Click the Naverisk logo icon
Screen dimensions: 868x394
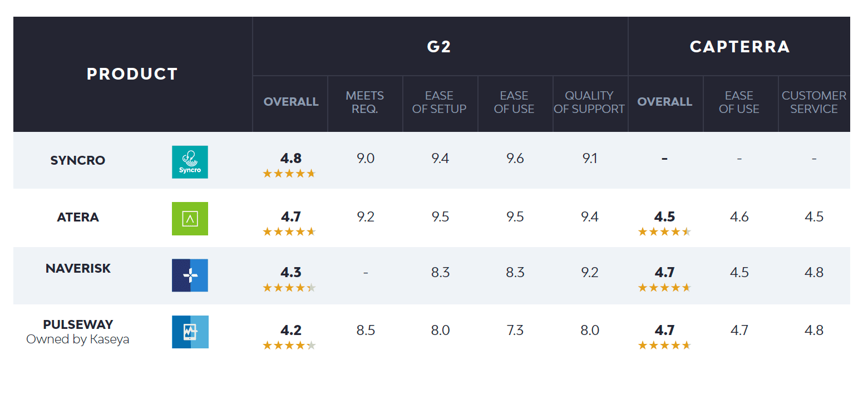pyautogui.click(x=190, y=275)
